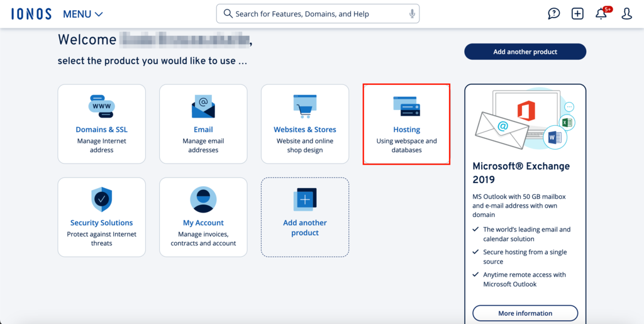Screen dimensions: 644x324
Task: Click the Microsoft Exchange promo illustration
Action: (525, 120)
